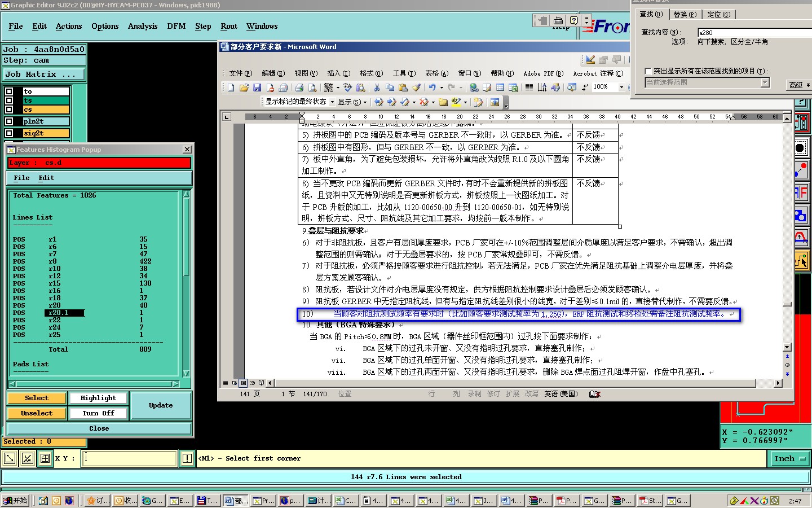Click the Update button

pos(161,405)
